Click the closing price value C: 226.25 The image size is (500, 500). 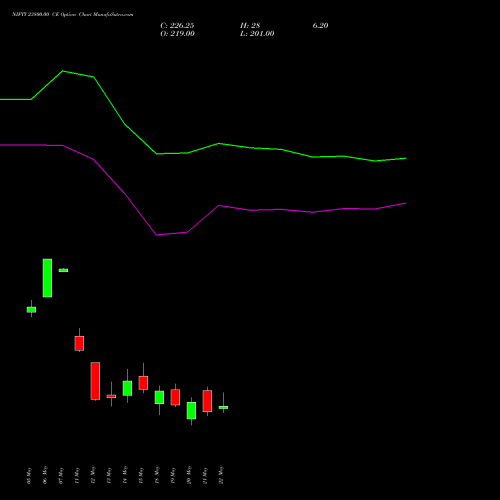177,26
